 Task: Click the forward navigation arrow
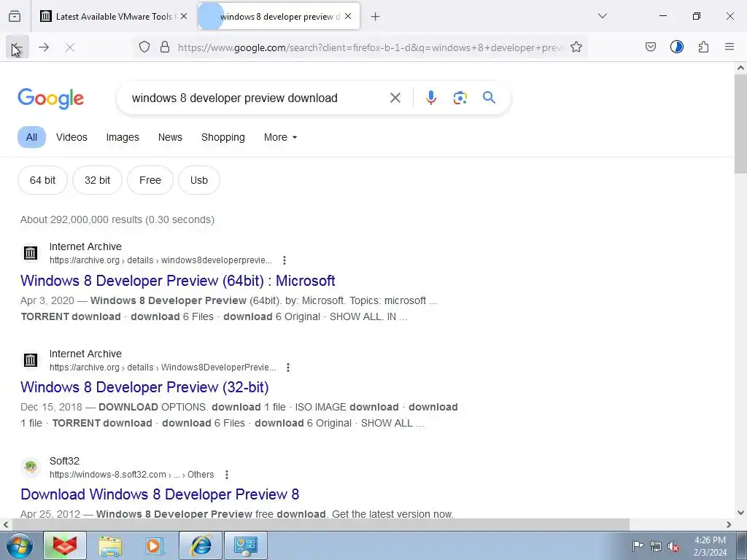tap(44, 47)
